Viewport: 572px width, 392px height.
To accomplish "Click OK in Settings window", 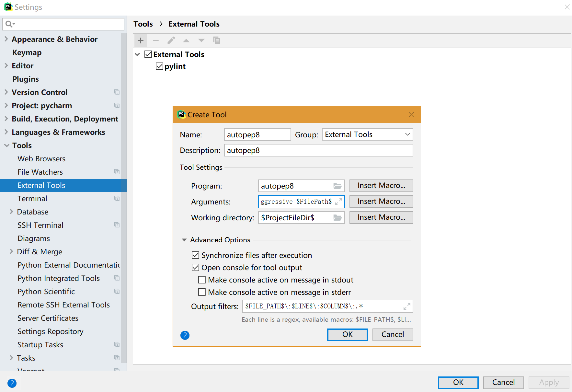I will click(x=458, y=383).
